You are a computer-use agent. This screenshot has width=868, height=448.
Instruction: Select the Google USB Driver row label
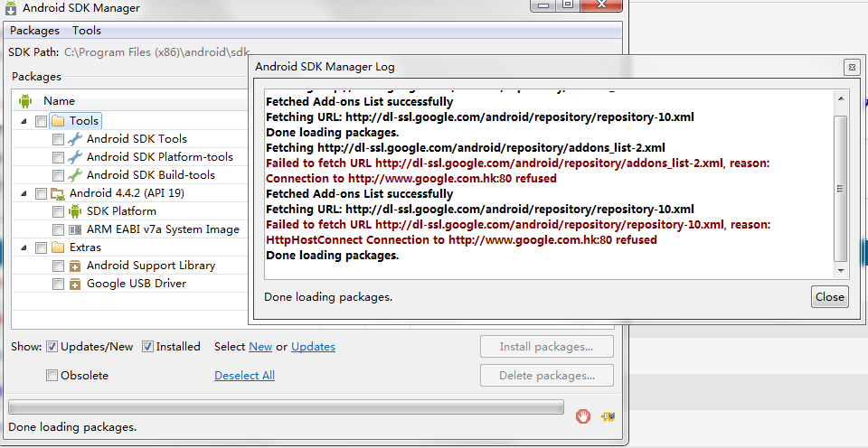137,284
